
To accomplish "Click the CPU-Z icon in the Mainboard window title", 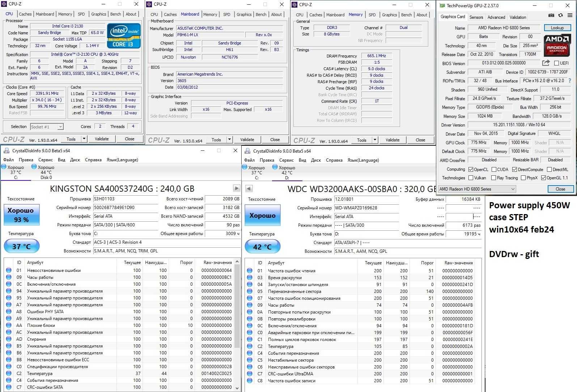I will (x=149, y=4).
